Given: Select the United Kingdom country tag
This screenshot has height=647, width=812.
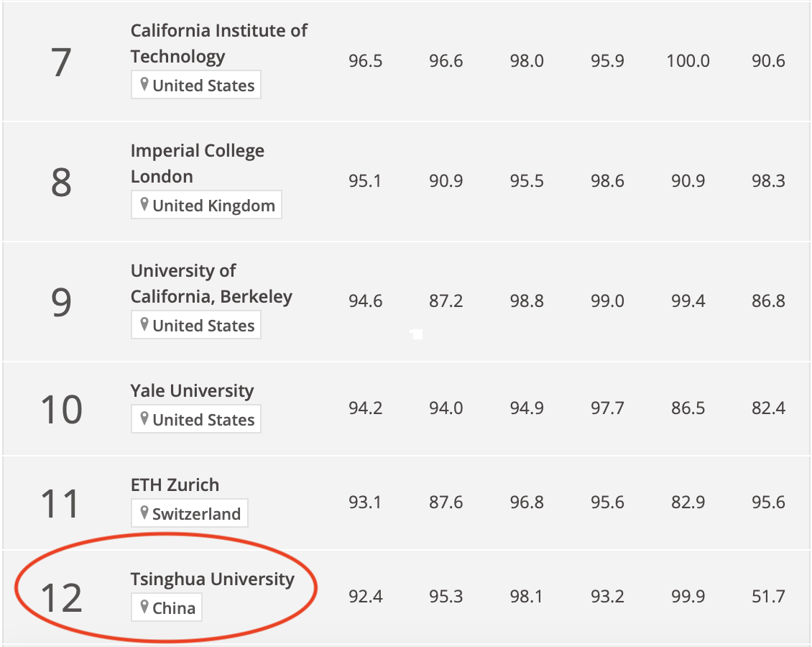Looking at the screenshot, I should point(207,205).
